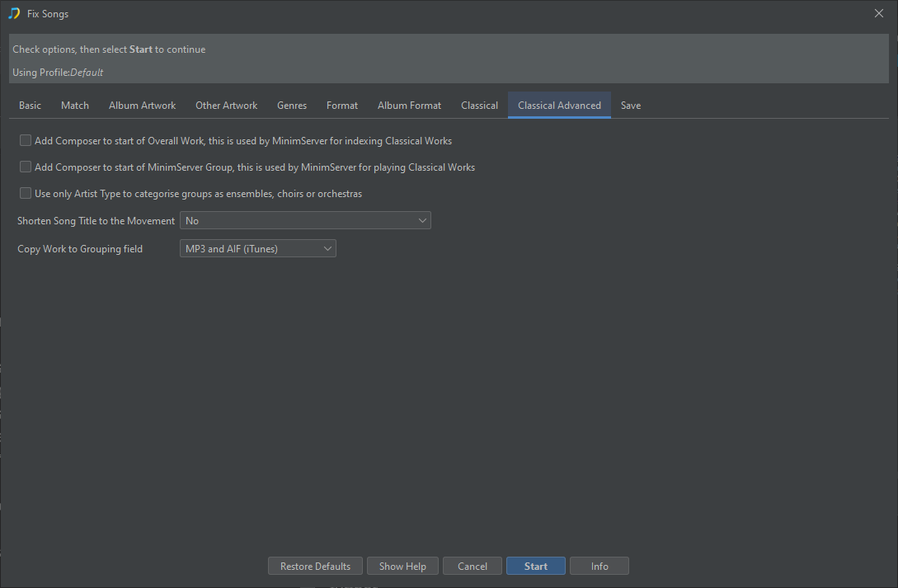Screen dimensions: 898x588
Task: Select the Album Format tab
Action: click(x=409, y=106)
